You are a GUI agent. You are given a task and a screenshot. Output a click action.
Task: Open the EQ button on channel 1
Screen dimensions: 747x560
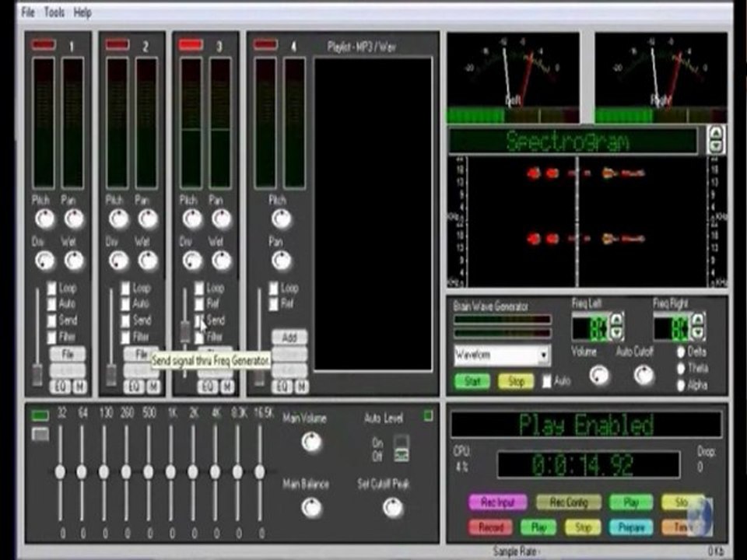click(x=60, y=387)
